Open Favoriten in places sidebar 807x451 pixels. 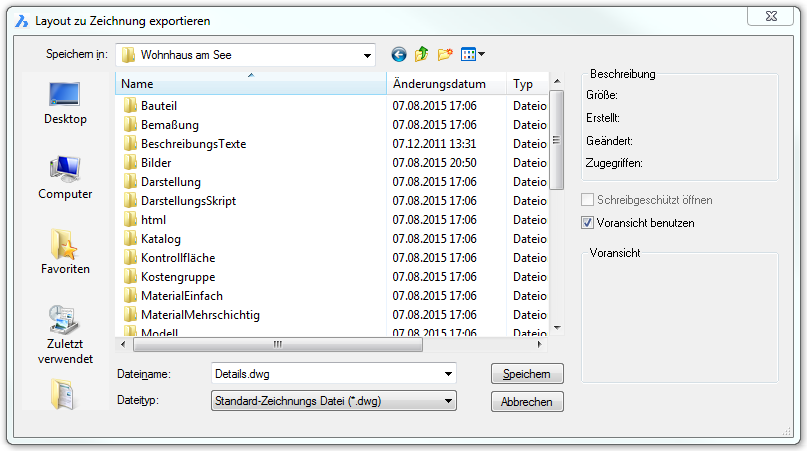pyautogui.click(x=65, y=253)
